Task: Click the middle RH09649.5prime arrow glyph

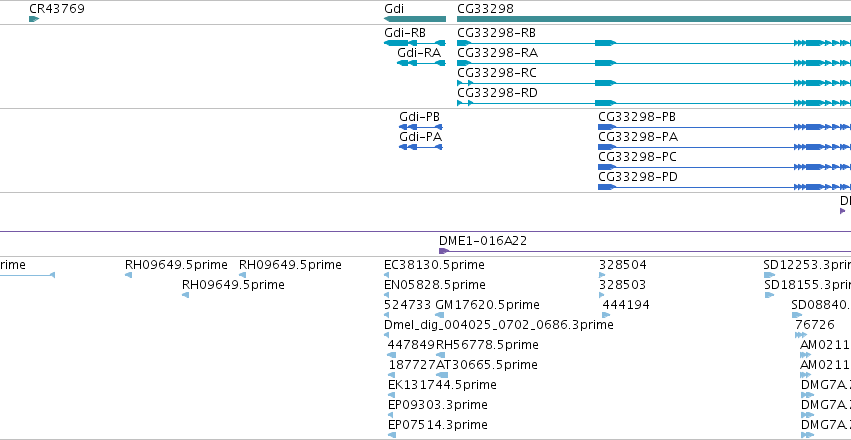Action: (186, 295)
